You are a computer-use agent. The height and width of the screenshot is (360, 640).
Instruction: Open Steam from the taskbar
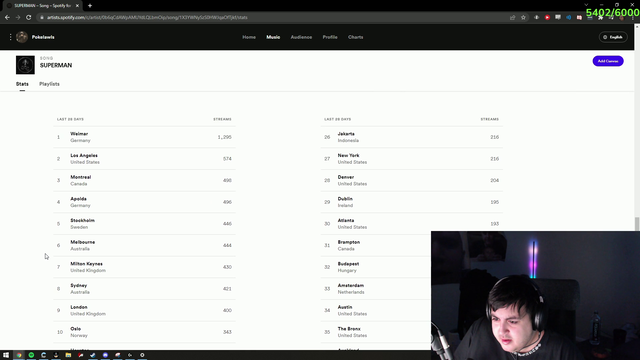coord(93,355)
